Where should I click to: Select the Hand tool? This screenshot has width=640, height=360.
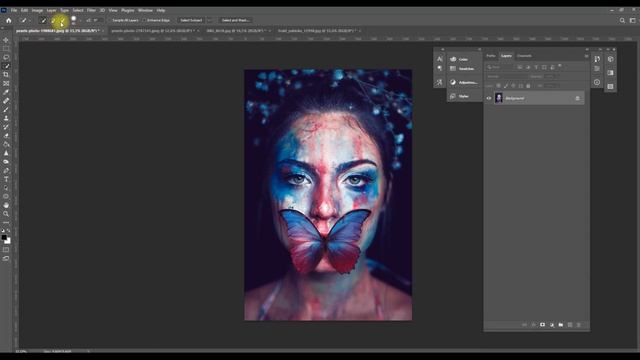(x=6, y=205)
